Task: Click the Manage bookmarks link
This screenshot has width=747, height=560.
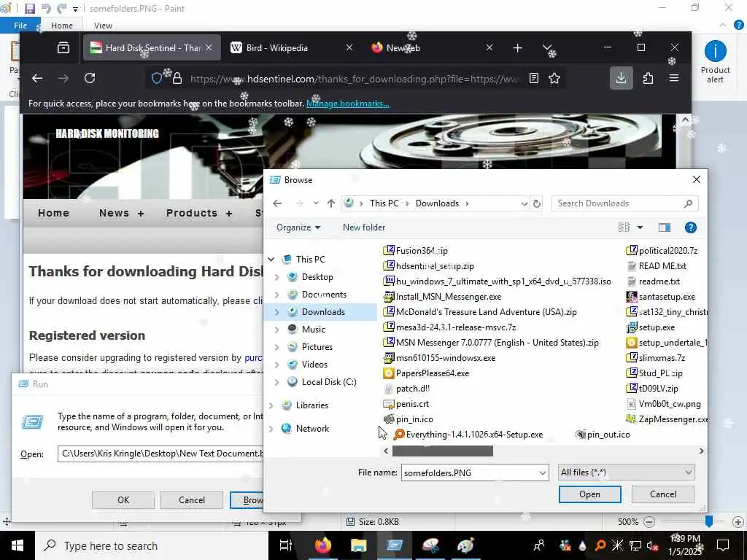Action: pos(347,104)
